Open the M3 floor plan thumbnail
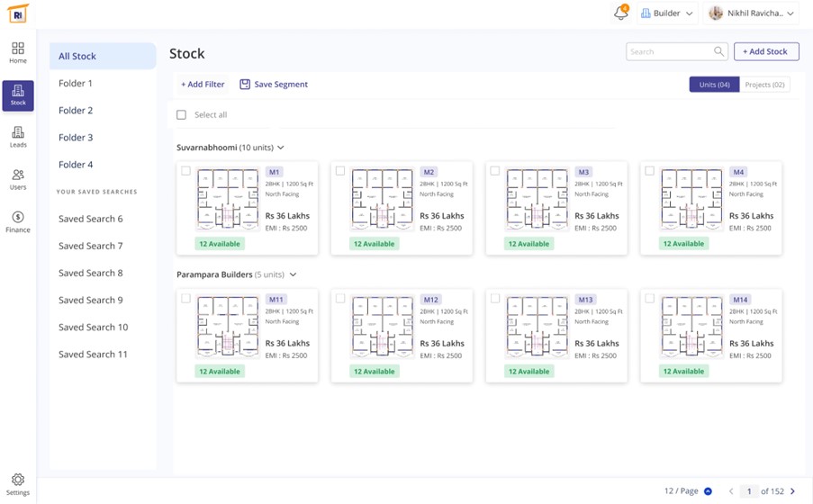Image resolution: width=813 pixels, height=504 pixels. tap(537, 199)
